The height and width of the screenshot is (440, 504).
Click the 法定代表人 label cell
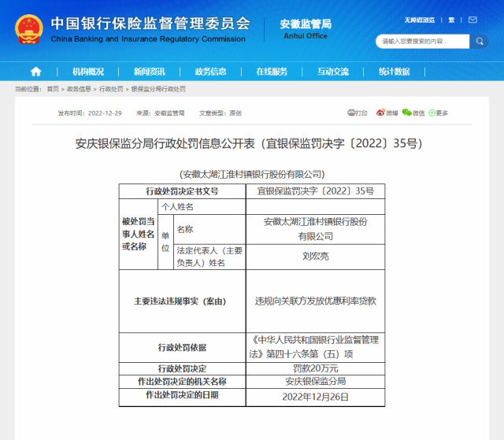point(209,257)
